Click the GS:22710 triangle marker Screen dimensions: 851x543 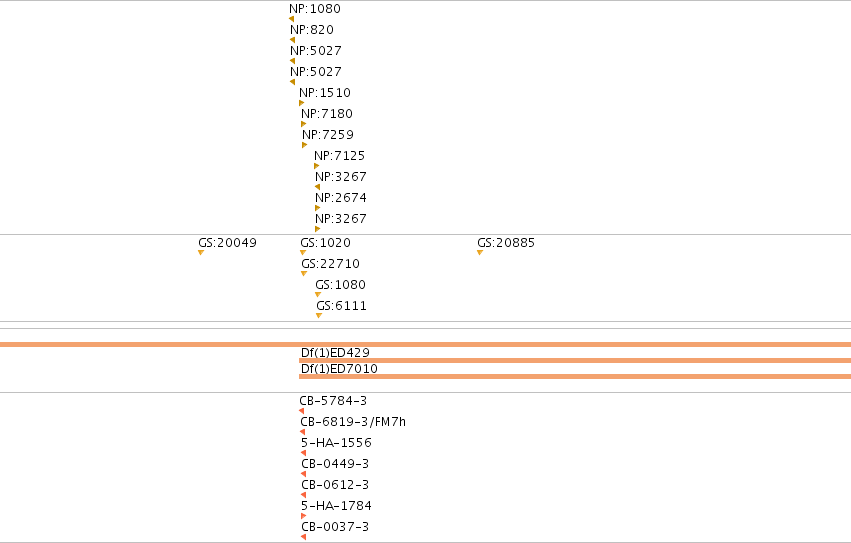click(x=304, y=274)
